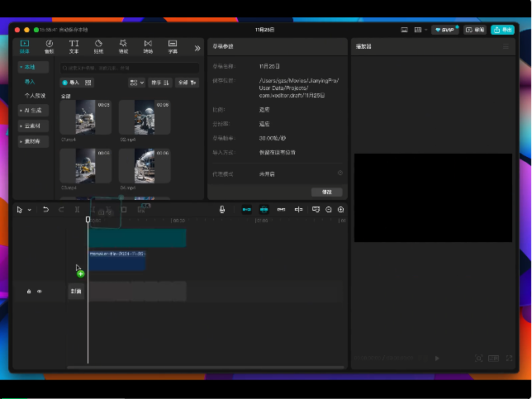This screenshot has width=532, height=399.
Task: Zoom out the timeline with the minus magnifier
Action: tap(329, 210)
